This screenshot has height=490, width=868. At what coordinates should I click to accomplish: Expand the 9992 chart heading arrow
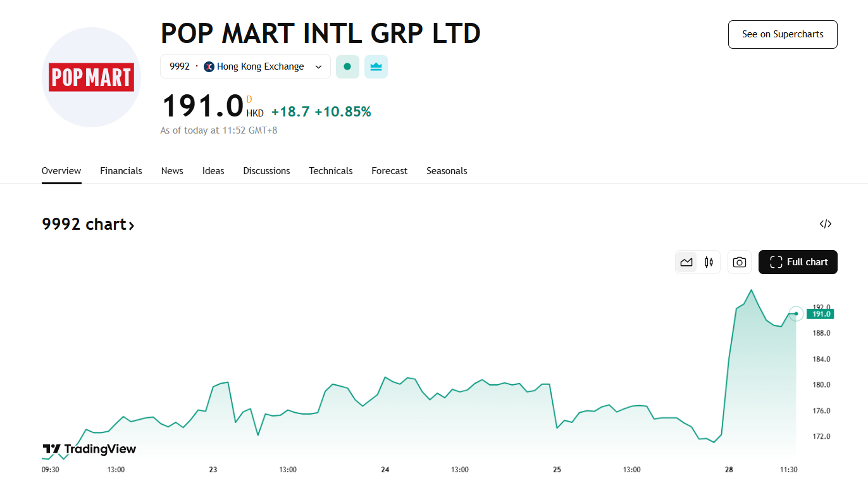point(132,225)
